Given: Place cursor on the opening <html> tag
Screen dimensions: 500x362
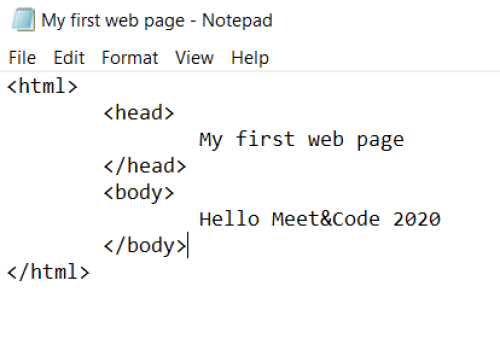Looking at the screenshot, I should pos(42,86).
